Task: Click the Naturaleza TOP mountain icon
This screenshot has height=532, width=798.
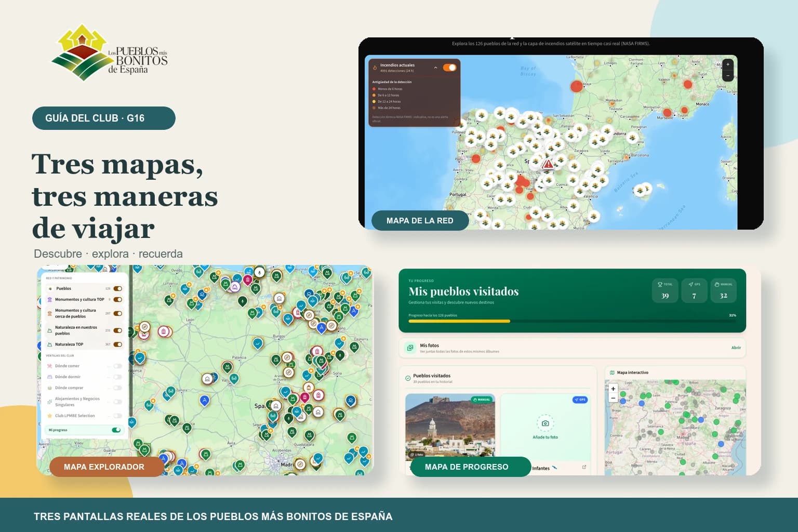Action: pos(50,344)
